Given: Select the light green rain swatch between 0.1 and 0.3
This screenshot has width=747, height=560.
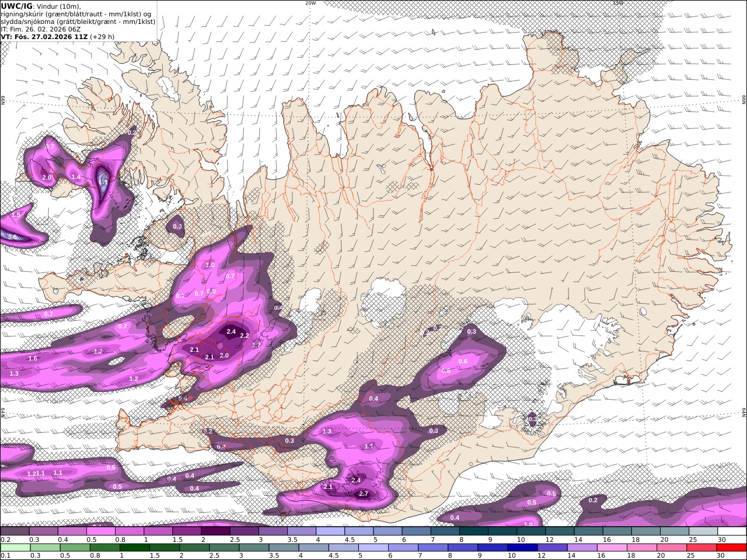Looking at the screenshot, I should pos(16,548).
